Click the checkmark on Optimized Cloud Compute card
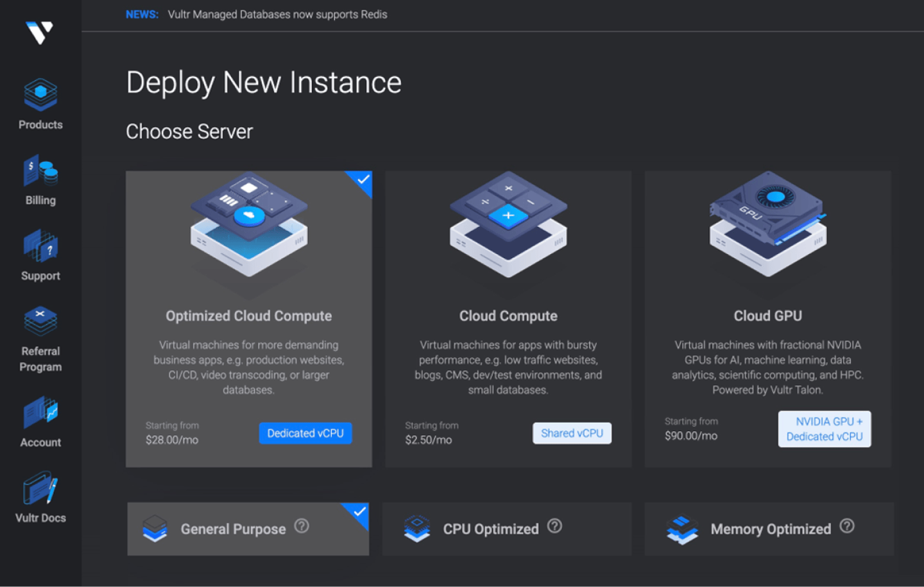This screenshot has width=924, height=587. 363,180
